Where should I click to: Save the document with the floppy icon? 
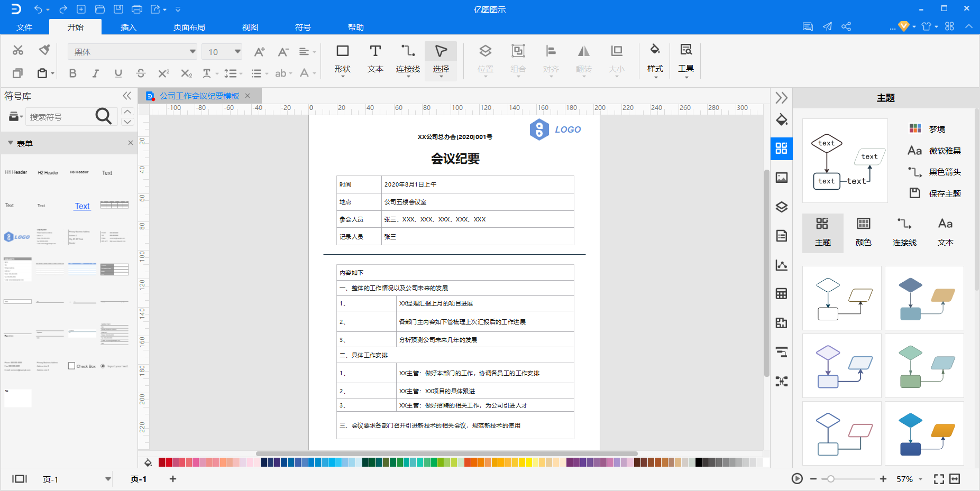[118, 10]
